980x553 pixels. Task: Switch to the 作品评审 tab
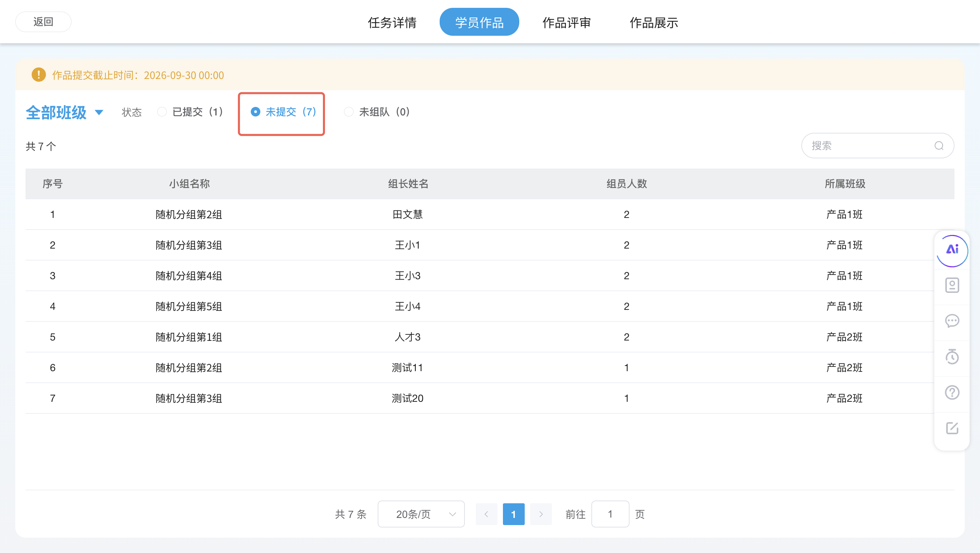click(567, 22)
